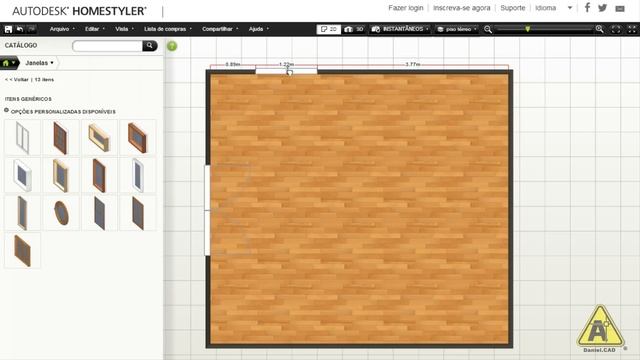Click the Autodesk Homestyler logo
The image size is (640, 360).
point(79,11)
